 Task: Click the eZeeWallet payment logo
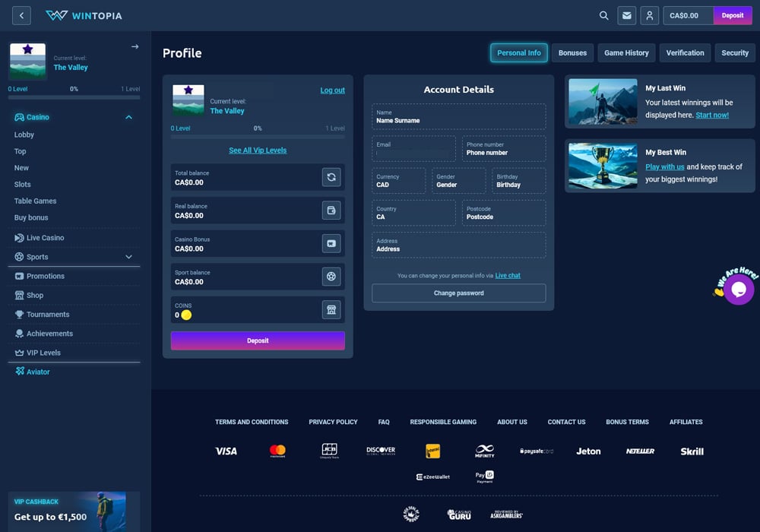click(x=433, y=477)
